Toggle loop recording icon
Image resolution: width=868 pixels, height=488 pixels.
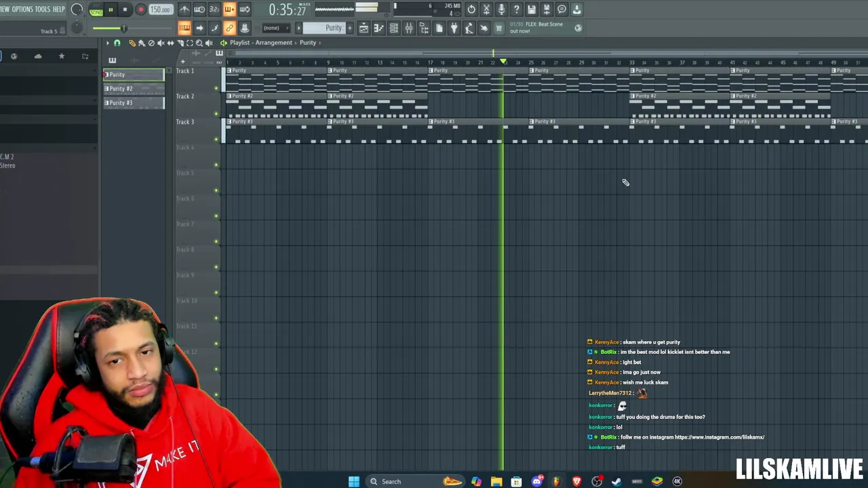click(244, 9)
